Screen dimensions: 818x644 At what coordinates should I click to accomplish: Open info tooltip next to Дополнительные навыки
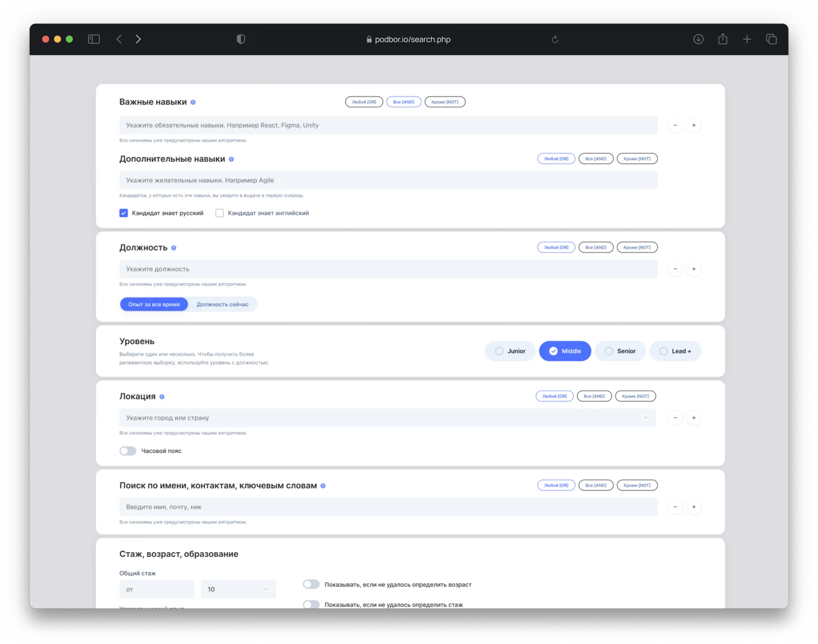[x=231, y=159]
